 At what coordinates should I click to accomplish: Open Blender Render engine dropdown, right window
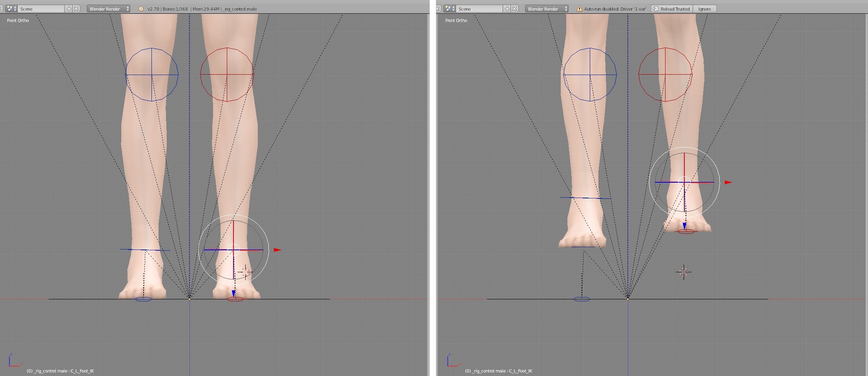(547, 9)
